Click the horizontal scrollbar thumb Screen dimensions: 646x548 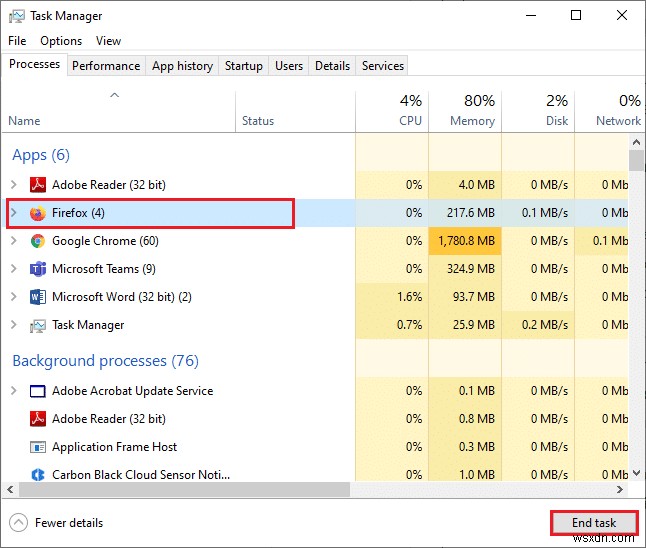(184, 489)
